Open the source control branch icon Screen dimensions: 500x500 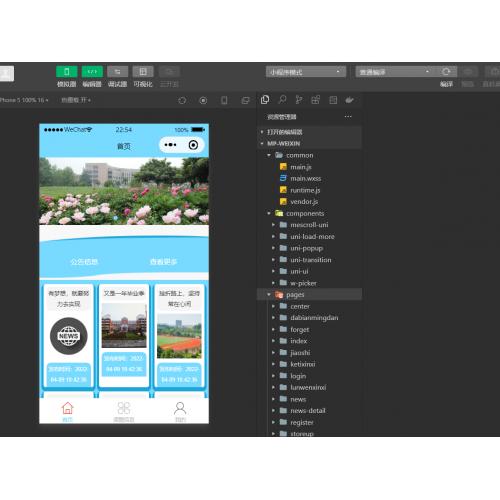(299, 100)
